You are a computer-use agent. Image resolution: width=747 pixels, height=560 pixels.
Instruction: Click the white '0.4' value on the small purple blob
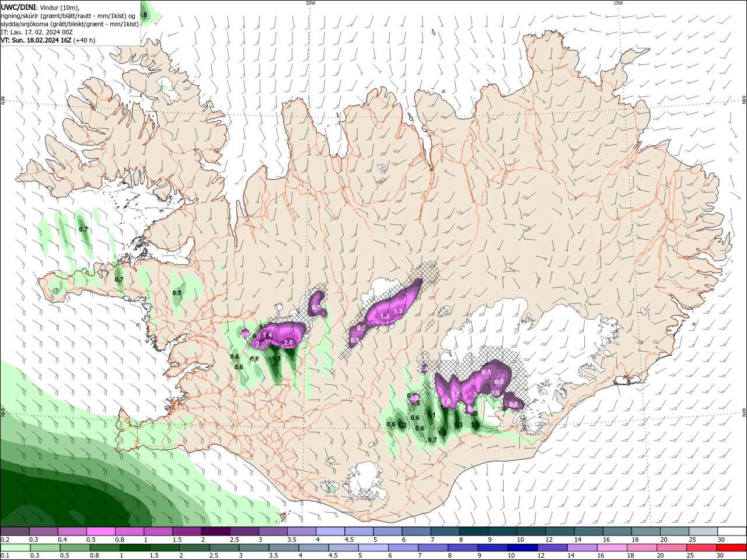(x=425, y=369)
